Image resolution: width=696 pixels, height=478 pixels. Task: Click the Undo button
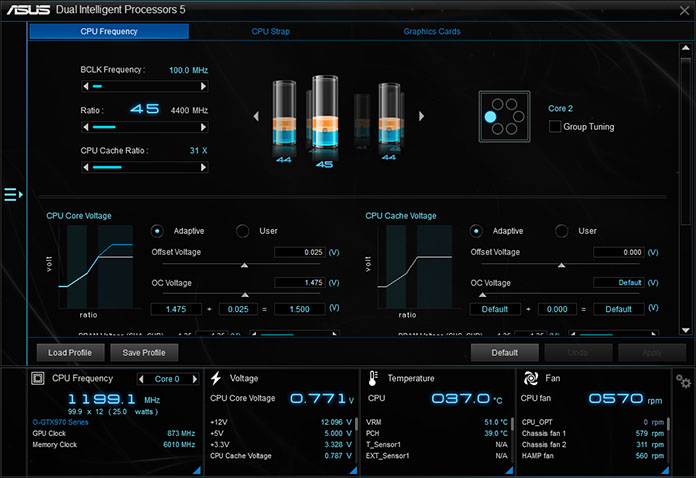pos(578,352)
